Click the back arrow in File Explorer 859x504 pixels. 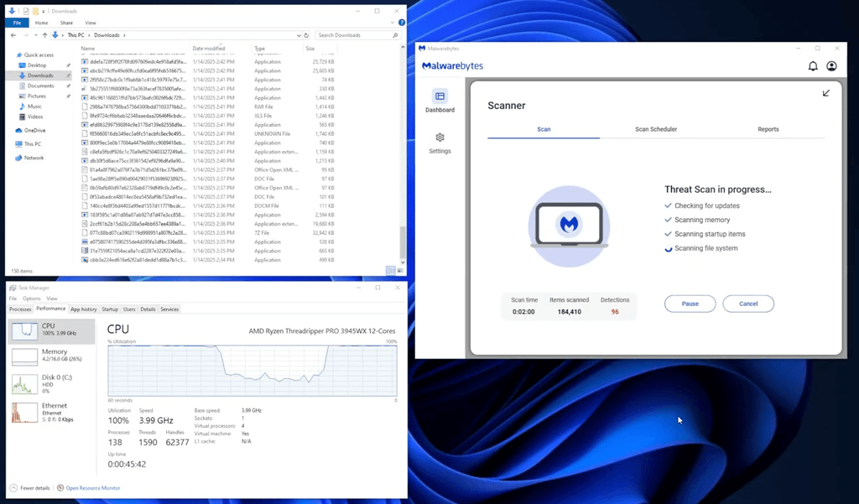pyautogui.click(x=13, y=35)
